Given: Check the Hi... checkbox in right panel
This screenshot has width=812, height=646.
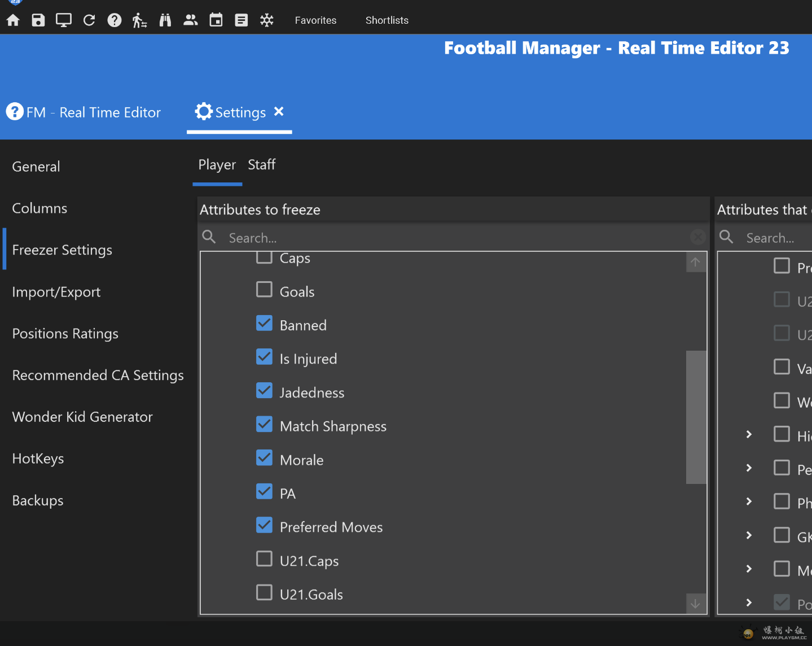Looking at the screenshot, I should tap(782, 434).
